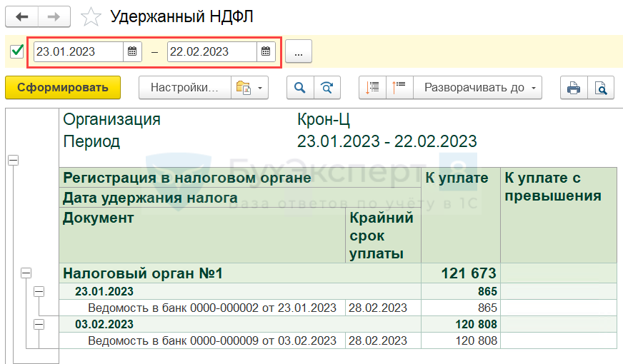This screenshot has height=364, width=623.
Task: Click the start date input field
Action: point(79,51)
